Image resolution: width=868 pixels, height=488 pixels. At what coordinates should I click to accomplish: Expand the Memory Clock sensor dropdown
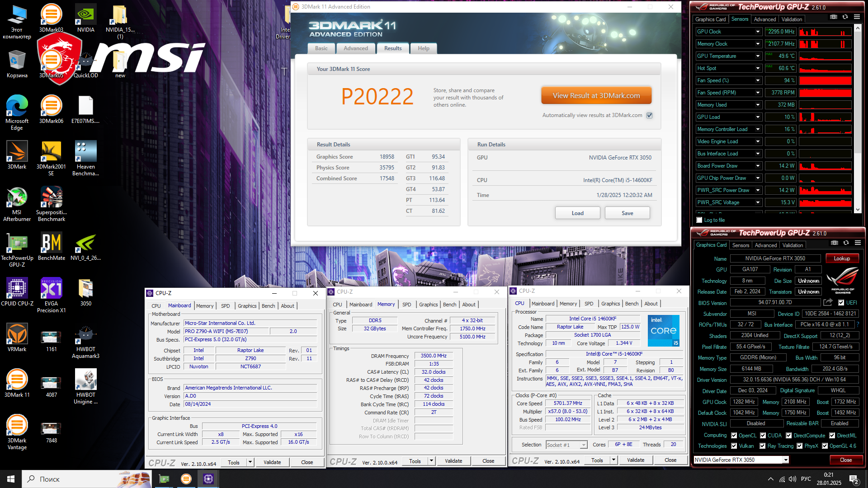(758, 44)
